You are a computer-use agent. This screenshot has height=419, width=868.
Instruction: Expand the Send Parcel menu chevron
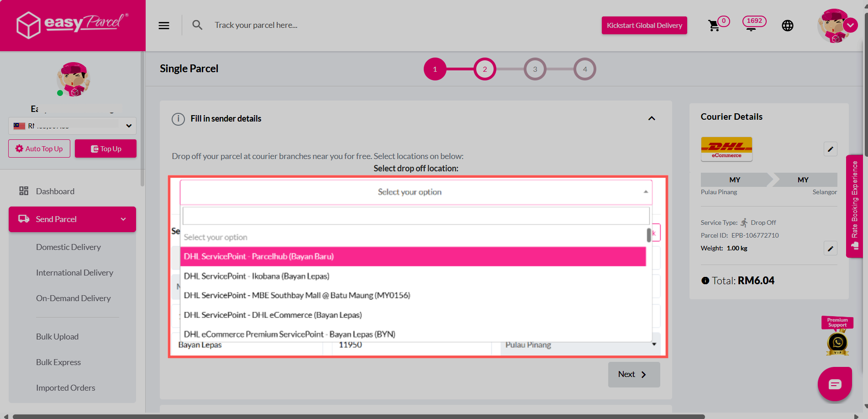pos(123,219)
